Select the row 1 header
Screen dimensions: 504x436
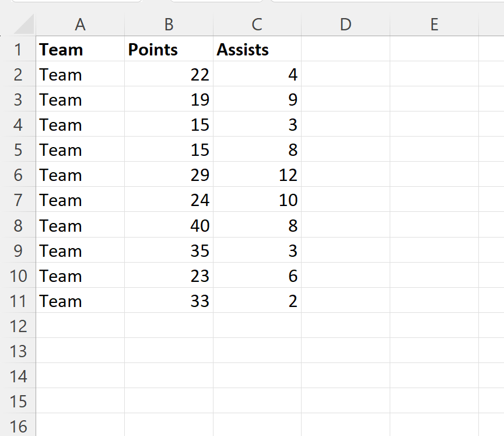[18, 50]
